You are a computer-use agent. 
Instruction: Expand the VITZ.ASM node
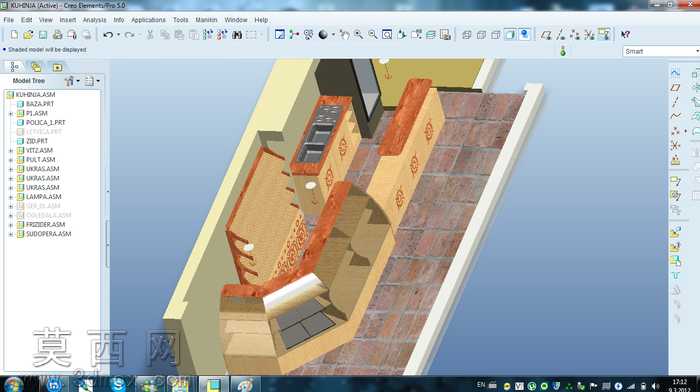point(11,150)
